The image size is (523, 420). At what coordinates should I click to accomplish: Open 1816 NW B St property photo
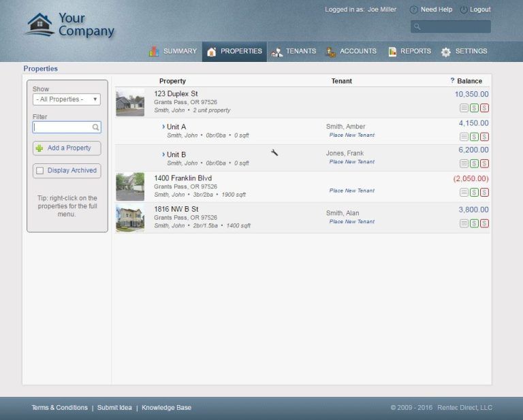130,218
